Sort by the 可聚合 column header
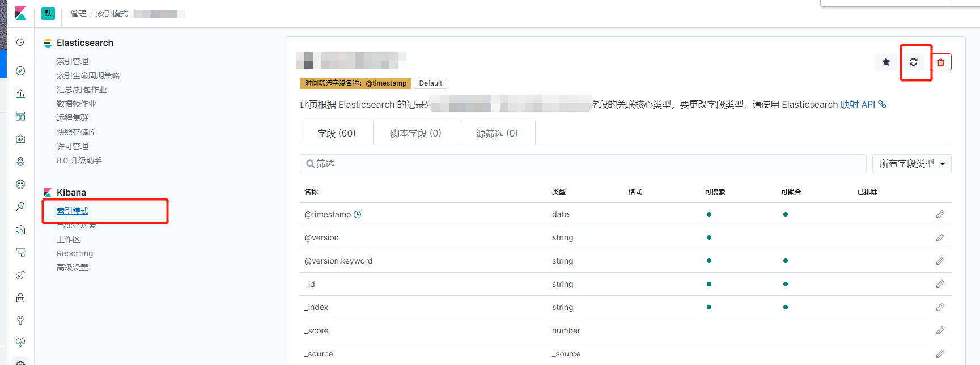This screenshot has width=980, height=365. click(x=791, y=192)
